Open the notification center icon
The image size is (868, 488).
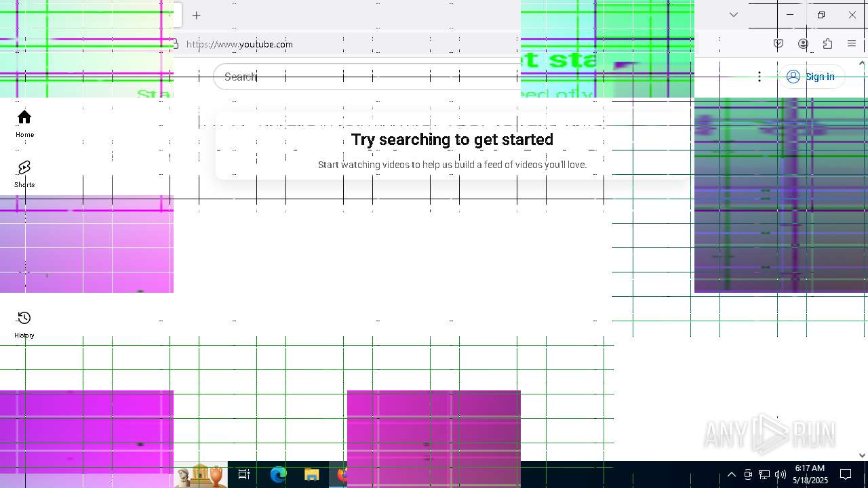pos(846,474)
